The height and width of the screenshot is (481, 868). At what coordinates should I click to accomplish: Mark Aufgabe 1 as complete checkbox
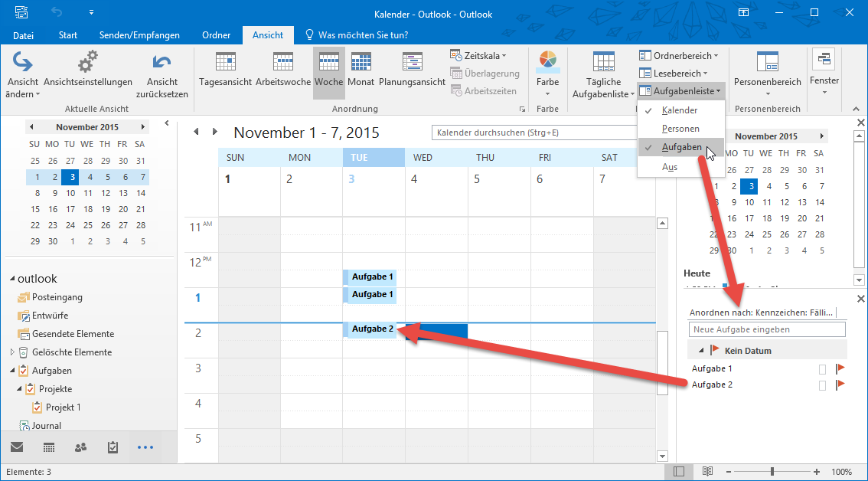click(823, 369)
